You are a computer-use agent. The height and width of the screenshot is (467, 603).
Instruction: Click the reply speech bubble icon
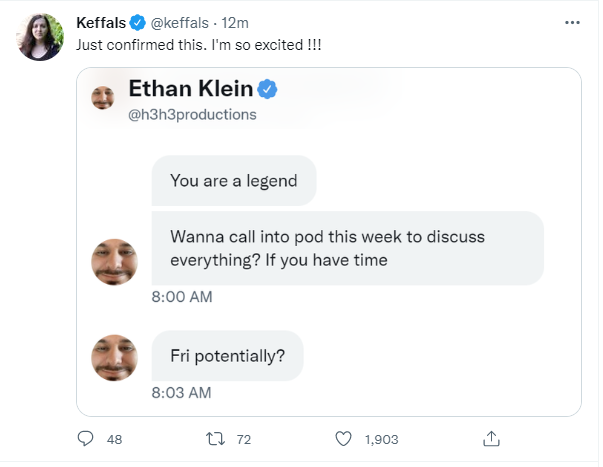point(85,439)
